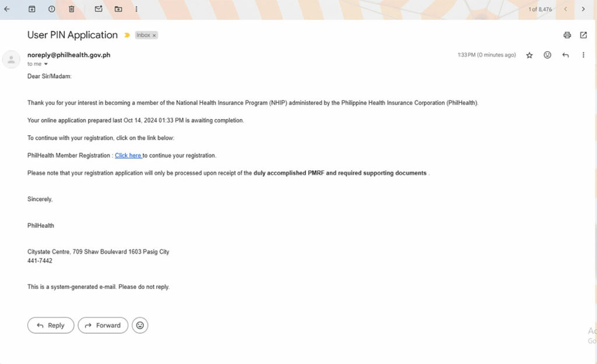Click the "Click here" registration link
This screenshot has height=364, width=597.
[128, 156]
